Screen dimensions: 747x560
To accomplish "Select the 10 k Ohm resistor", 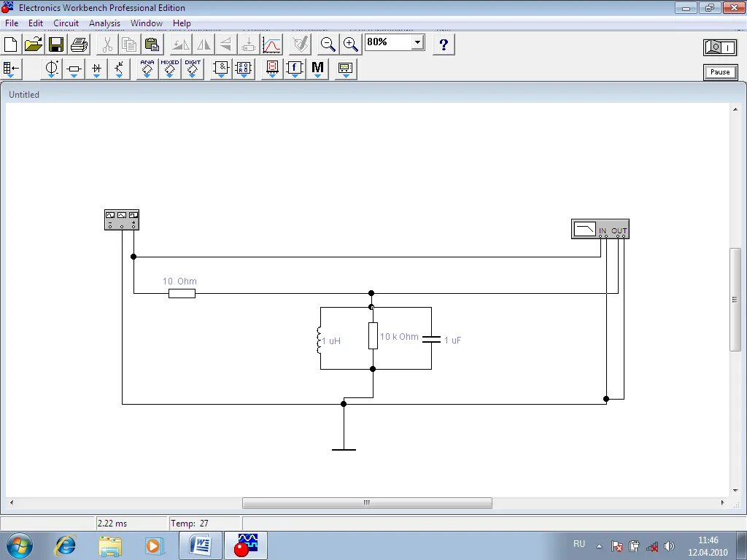I will (373, 335).
